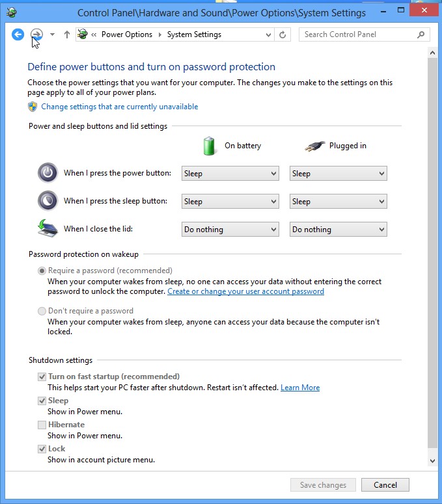Click the Up one level arrow
Viewport: 442px width, 504px height.
[66, 34]
